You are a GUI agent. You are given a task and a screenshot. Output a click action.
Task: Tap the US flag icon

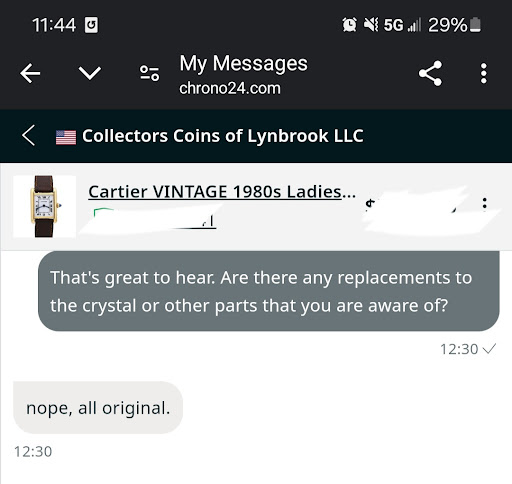(x=66, y=137)
